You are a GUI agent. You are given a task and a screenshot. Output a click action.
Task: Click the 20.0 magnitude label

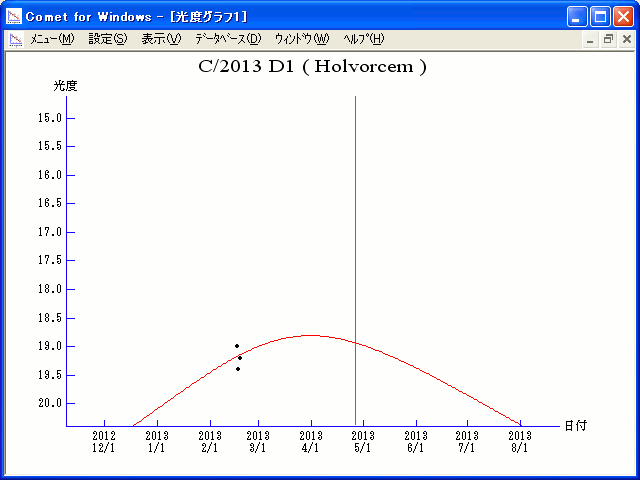(x=50, y=403)
